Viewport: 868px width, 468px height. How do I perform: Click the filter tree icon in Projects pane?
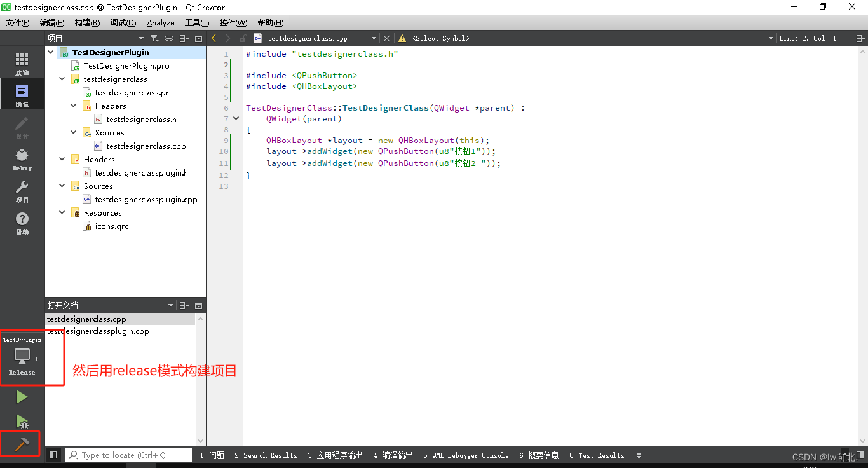tap(154, 38)
